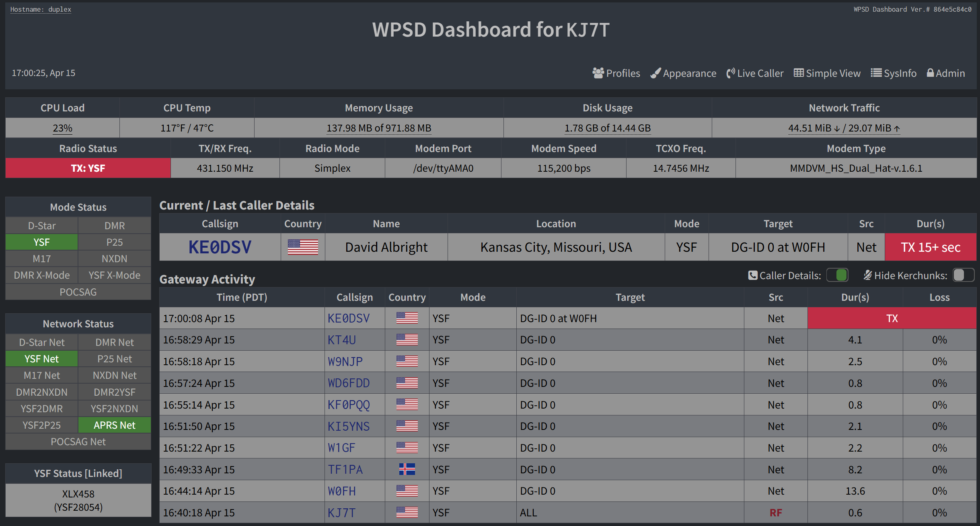Select YSF X-Mode in Mode Status

(115, 275)
